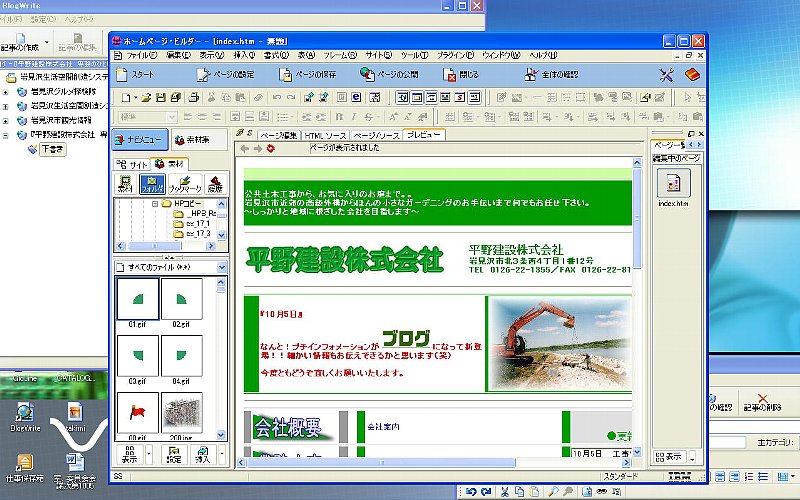Collapse the 平野建設株式会社 node in BlogWrite
The height and width of the screenshot is (500, 800).
[6, 135]
